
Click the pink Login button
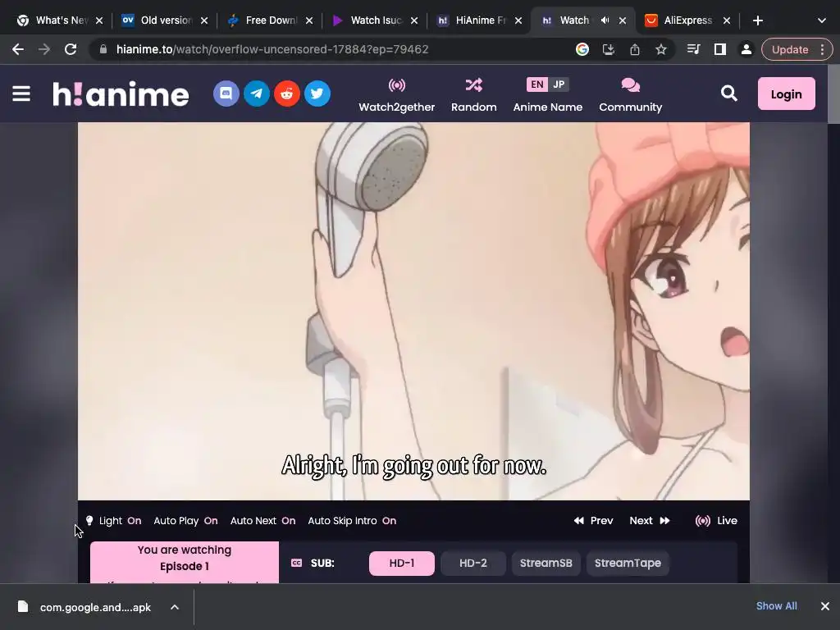tap(786, 94)
